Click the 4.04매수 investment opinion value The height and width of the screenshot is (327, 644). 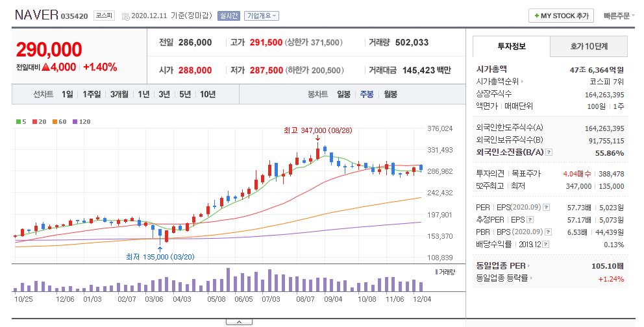[578, 174]
